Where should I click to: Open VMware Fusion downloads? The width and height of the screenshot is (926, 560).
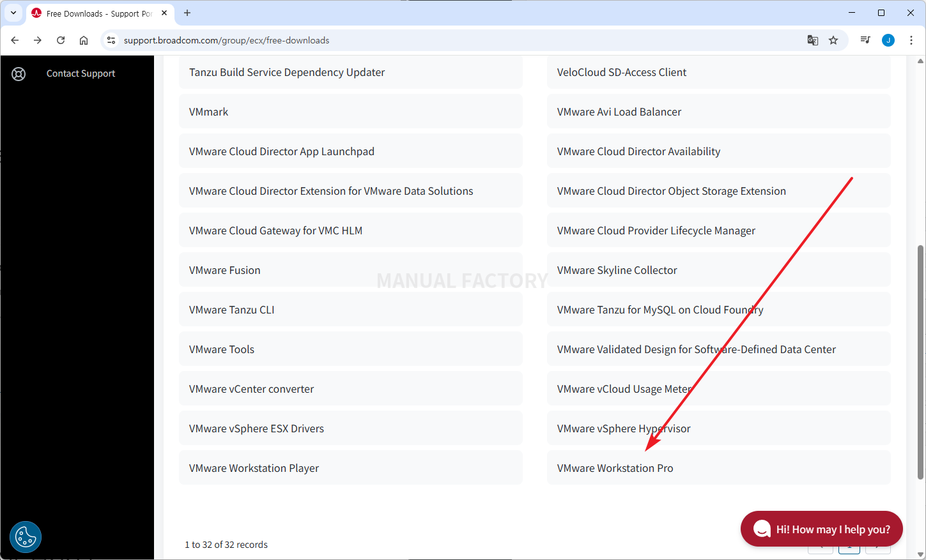pyautogui.click(x=224, y=269)
